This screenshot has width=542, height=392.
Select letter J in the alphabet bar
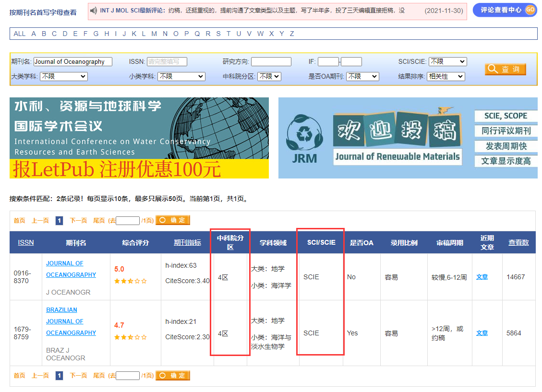click(124, 34)
